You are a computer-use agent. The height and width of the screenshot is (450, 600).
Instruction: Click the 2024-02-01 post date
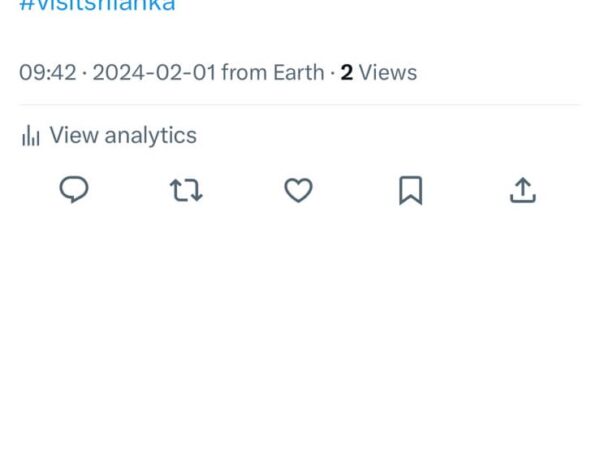click(154, 73)
